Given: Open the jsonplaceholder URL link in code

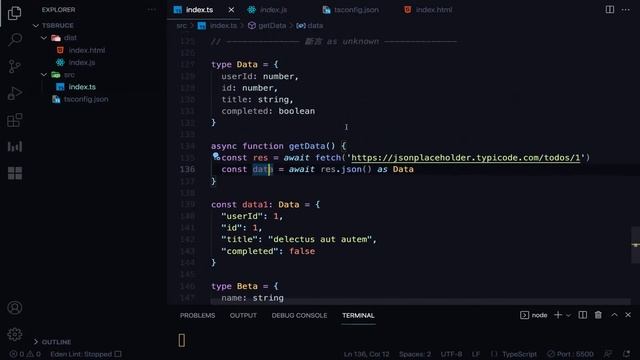Looking at the screenshot, I should coord(465,158).
